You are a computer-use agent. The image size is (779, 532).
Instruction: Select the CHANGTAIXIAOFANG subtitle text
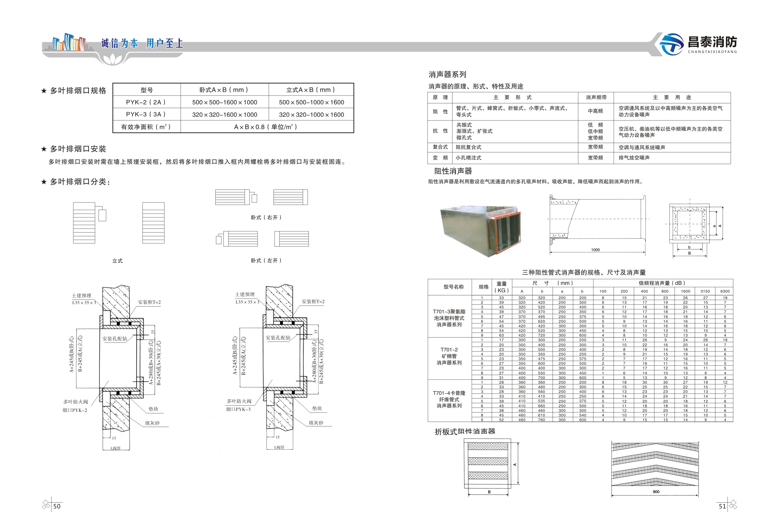(x=712, y=52)
